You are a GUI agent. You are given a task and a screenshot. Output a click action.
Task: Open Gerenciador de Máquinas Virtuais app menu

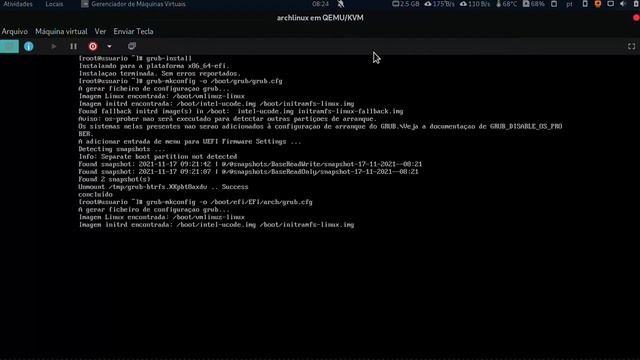click(x=133, y=4)
